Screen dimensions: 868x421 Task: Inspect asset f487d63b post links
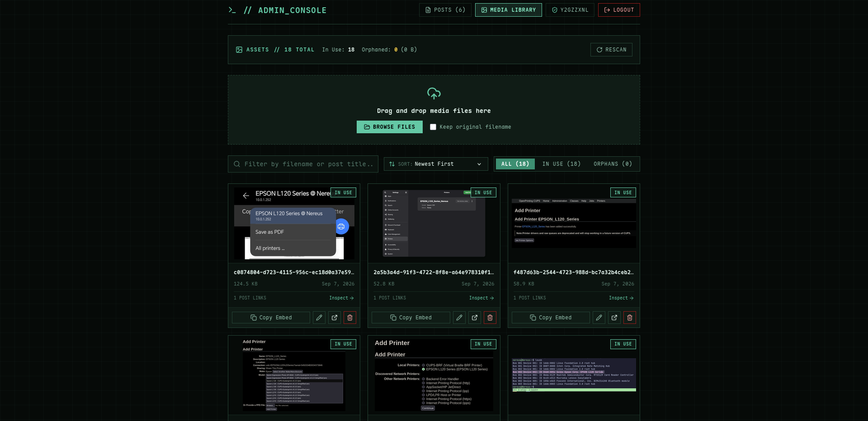pos(621,298)
